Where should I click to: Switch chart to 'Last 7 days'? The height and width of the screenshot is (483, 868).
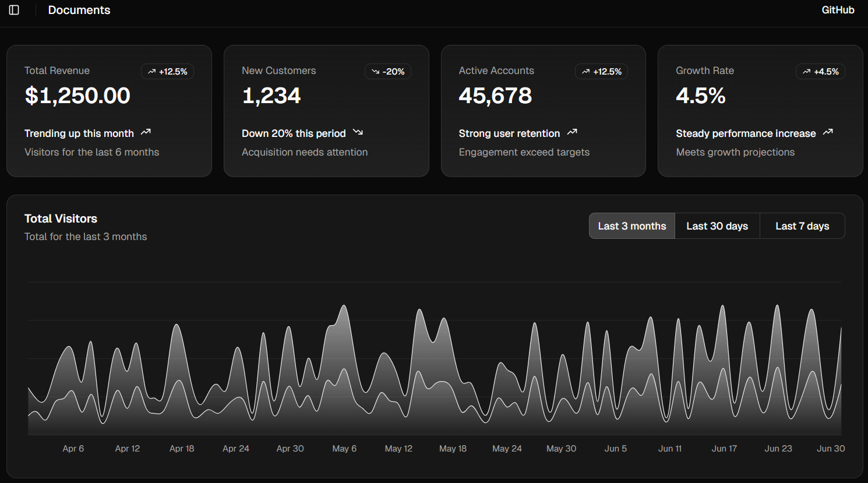coord(802,226)
